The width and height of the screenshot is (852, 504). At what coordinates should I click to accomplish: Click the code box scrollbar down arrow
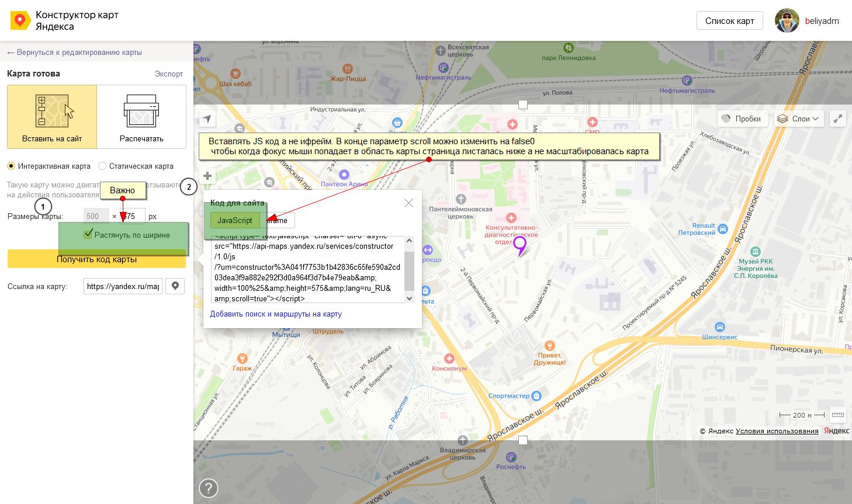(x=409, y=298)
